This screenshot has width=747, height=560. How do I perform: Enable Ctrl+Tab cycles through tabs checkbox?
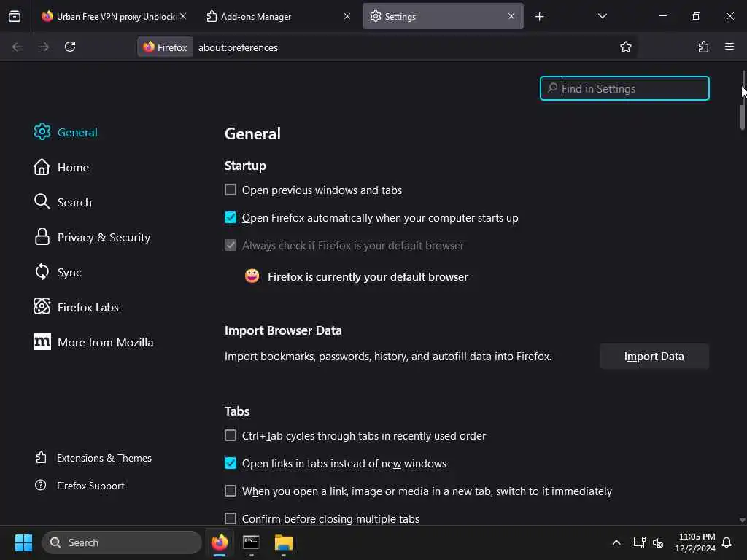(x=231, y=436)
